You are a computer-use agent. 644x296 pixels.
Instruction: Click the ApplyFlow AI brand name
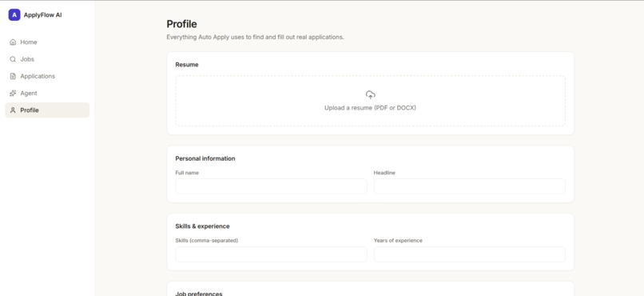click(42, 15)
